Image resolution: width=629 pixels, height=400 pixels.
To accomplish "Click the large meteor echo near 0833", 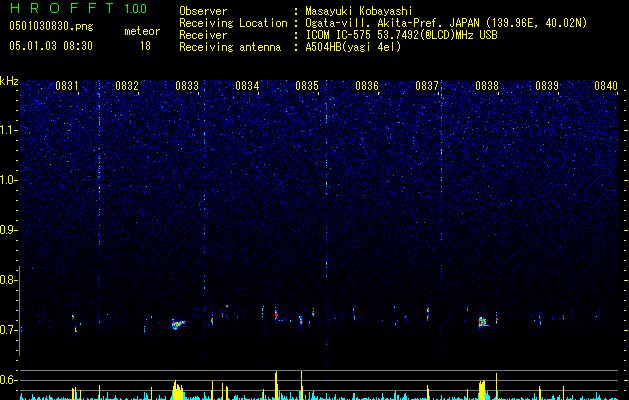I will pyautogui.click(x=178, y=324).
